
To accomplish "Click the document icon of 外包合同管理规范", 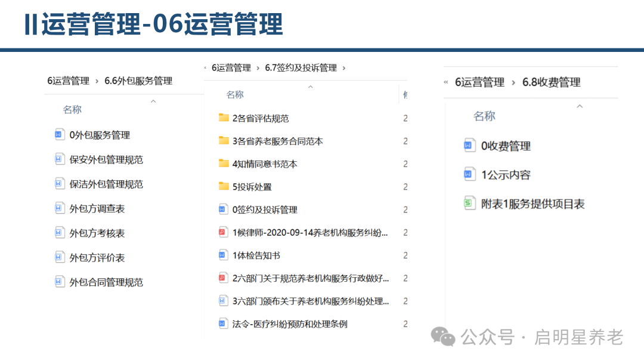I will 59,282.
